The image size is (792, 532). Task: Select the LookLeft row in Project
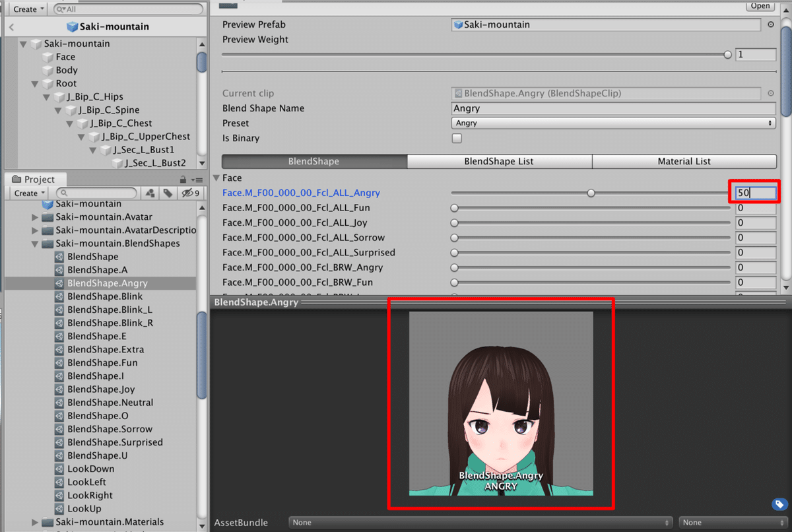(x=100, y=482)
